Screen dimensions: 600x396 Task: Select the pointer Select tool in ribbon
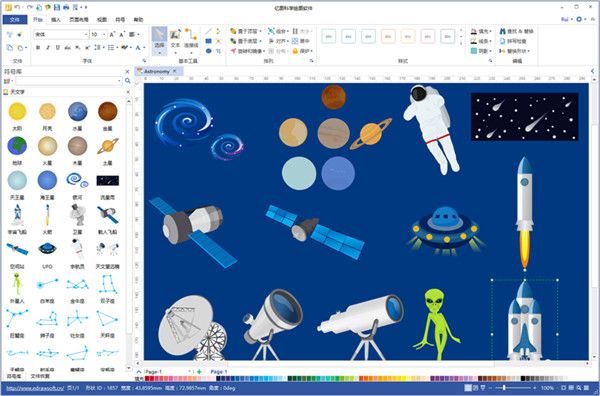click(x=159, y=40)
